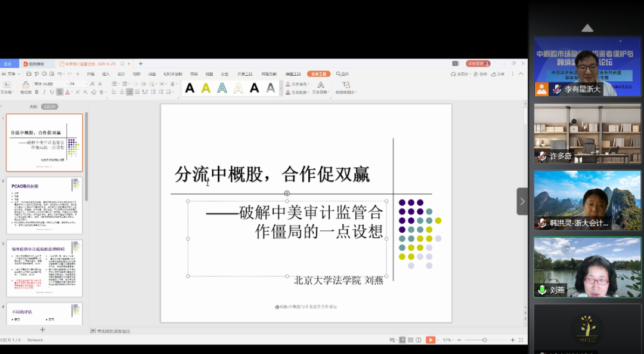Click the save icon in quick access bar

29,73
